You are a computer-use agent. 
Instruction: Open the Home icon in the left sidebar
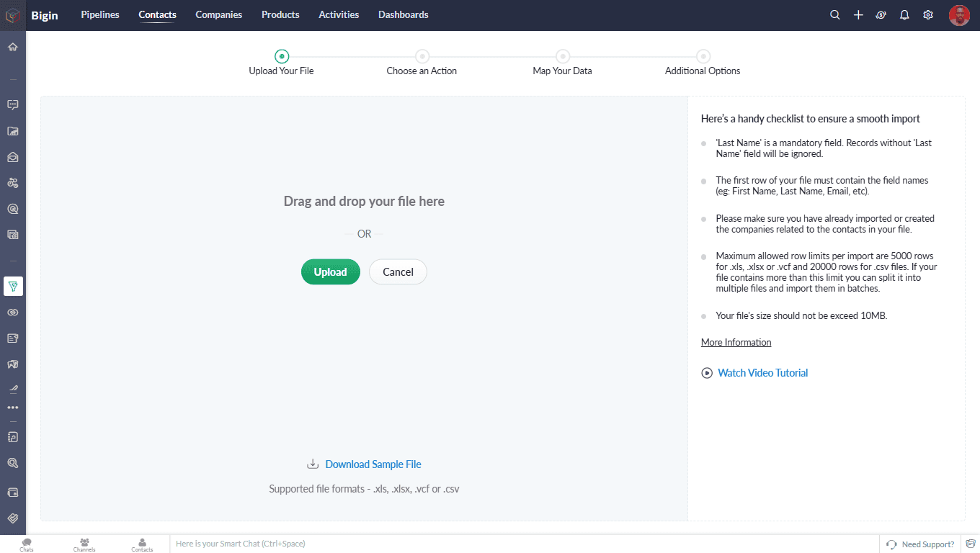(13, 48)
